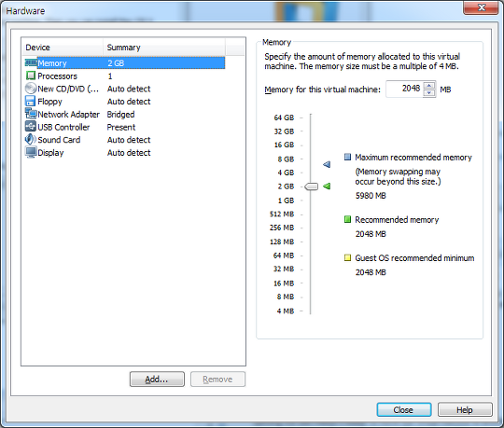This screenshot has width=504, height=428.
Task: Click the New CD/DVD disc icon
Action: (31, 89)
